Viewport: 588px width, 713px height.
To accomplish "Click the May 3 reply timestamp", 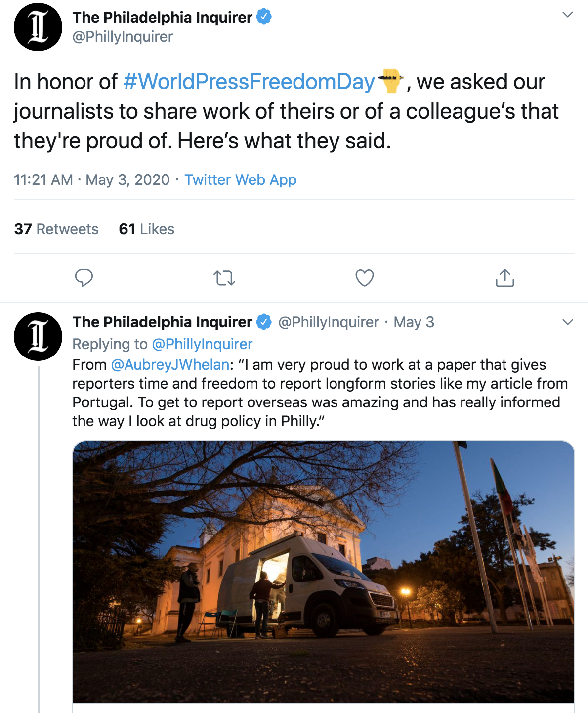I will (414, 322).
